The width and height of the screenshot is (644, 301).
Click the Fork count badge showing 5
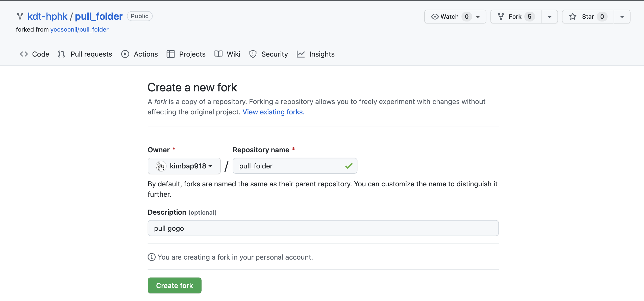click(530, 17)
